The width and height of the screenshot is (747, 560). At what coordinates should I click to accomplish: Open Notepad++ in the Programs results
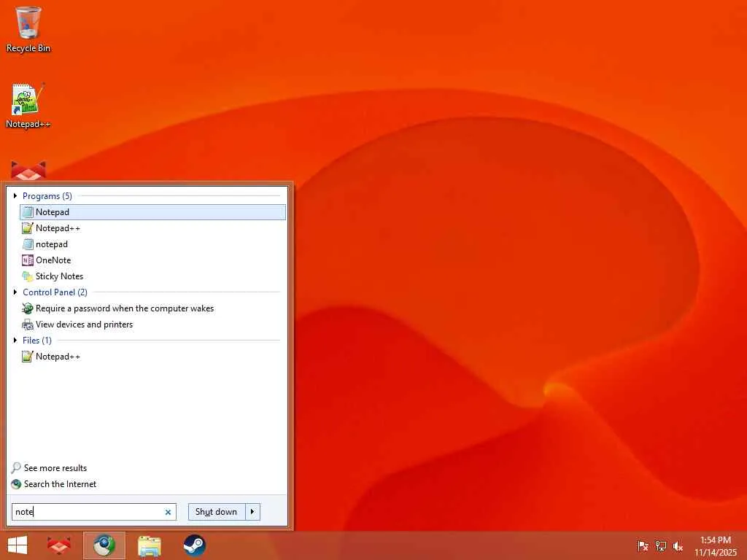[153, 228]
